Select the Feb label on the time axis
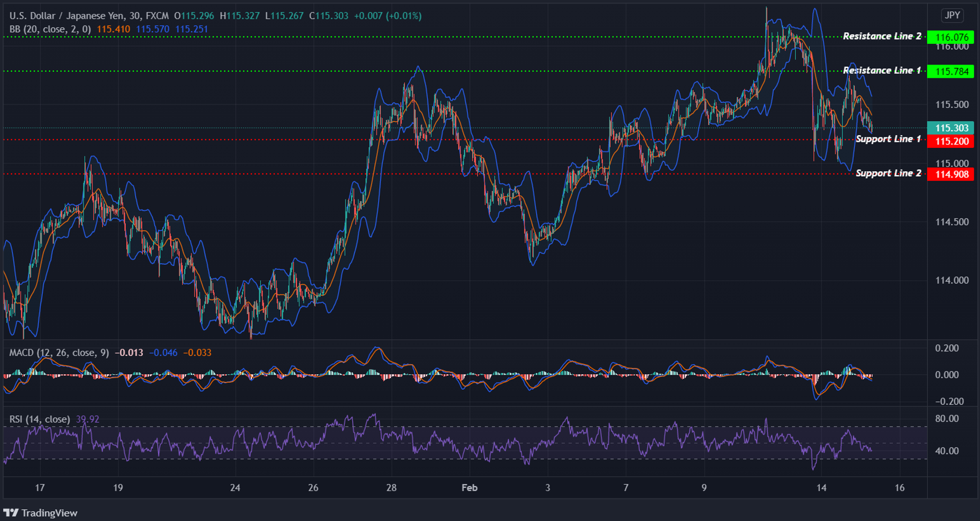 (x=469, y=488)
